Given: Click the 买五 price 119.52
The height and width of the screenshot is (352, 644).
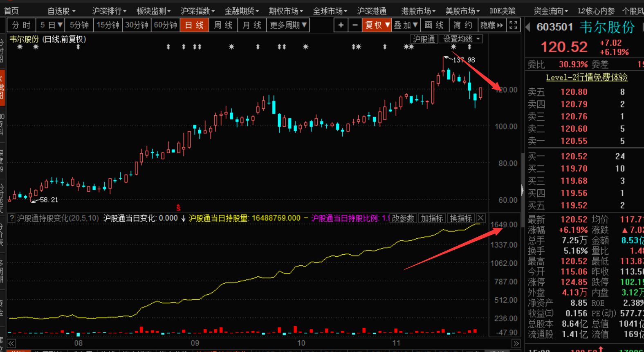Looking at the screenshot, I should click(x=574, y=205).
